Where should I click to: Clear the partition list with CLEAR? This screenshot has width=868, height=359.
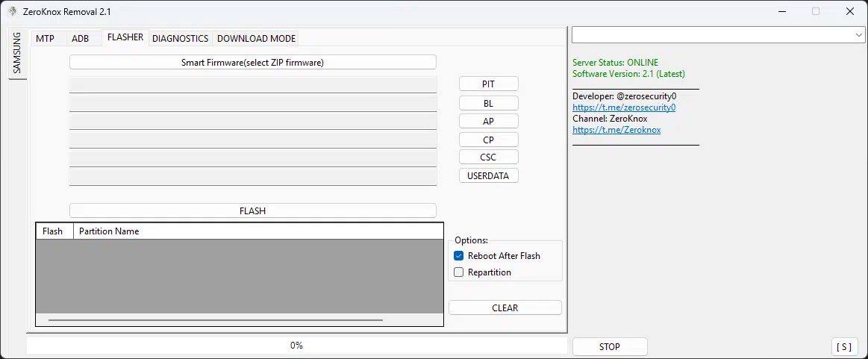pos(505,308)
